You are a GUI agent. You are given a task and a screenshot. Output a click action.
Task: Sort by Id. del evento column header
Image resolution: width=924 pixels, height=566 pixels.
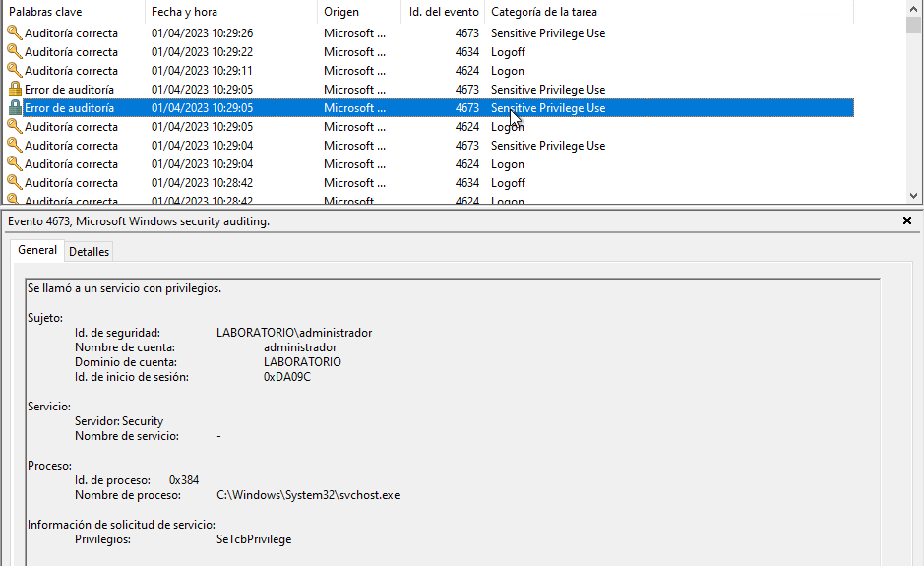pos(444,12)
